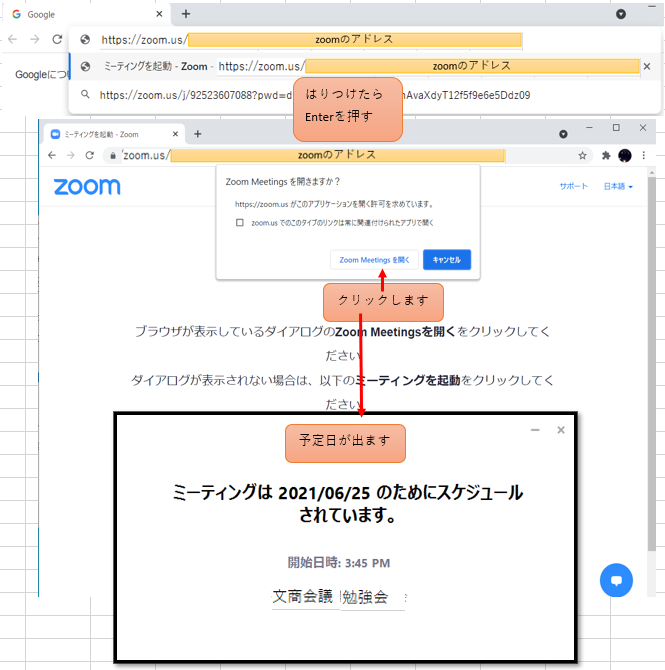This screenshot has height=670, width=665.
Task: Go back in the Zoom browser window
Action: pos(54,156)
